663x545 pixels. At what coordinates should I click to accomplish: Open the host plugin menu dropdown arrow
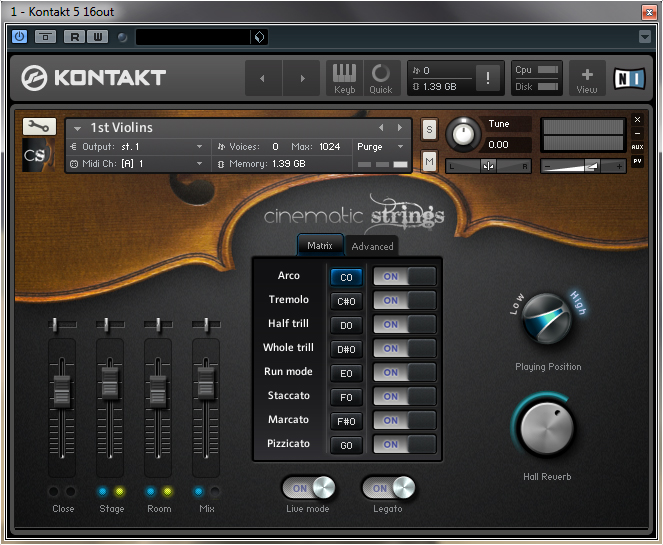point(644,37)
